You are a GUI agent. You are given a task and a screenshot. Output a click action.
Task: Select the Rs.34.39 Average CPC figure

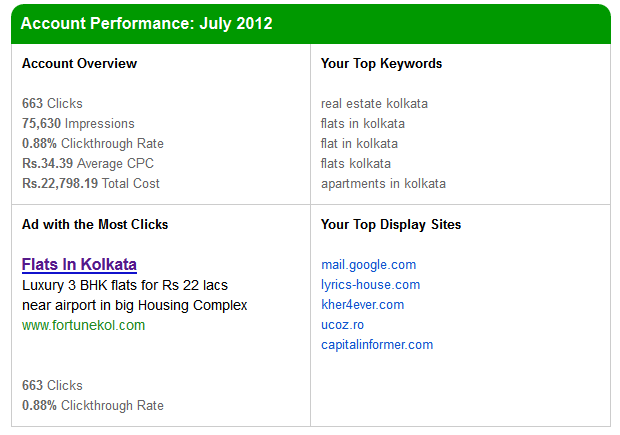click(x=88, y=163)
